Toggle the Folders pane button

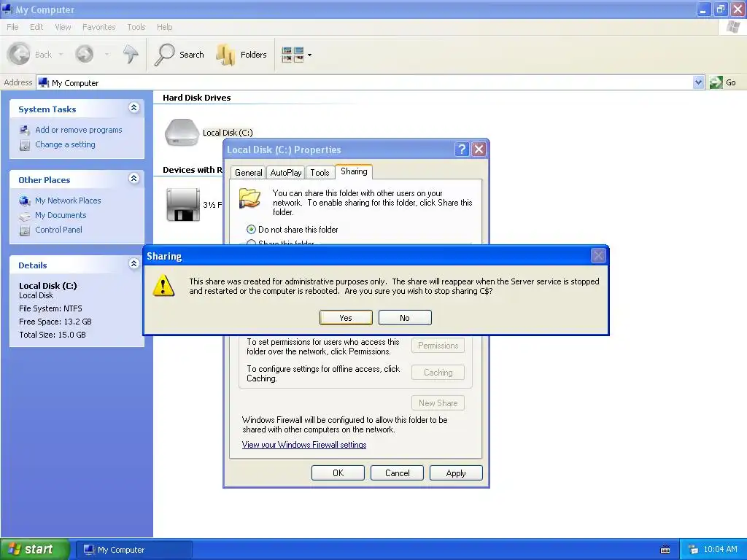coord(241,54)
